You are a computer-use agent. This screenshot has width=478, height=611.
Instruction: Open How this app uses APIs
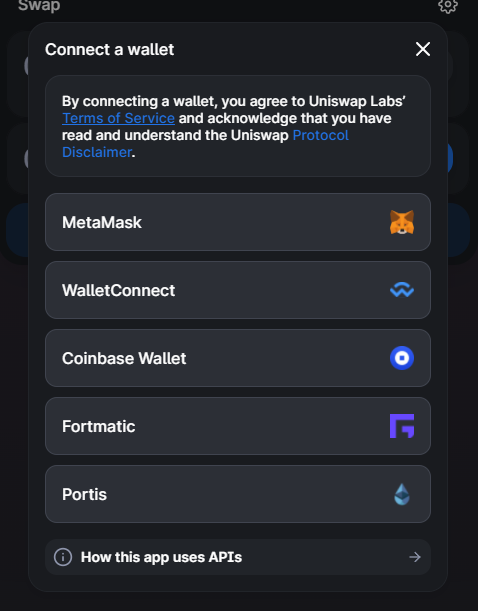(x=238, y=557)
